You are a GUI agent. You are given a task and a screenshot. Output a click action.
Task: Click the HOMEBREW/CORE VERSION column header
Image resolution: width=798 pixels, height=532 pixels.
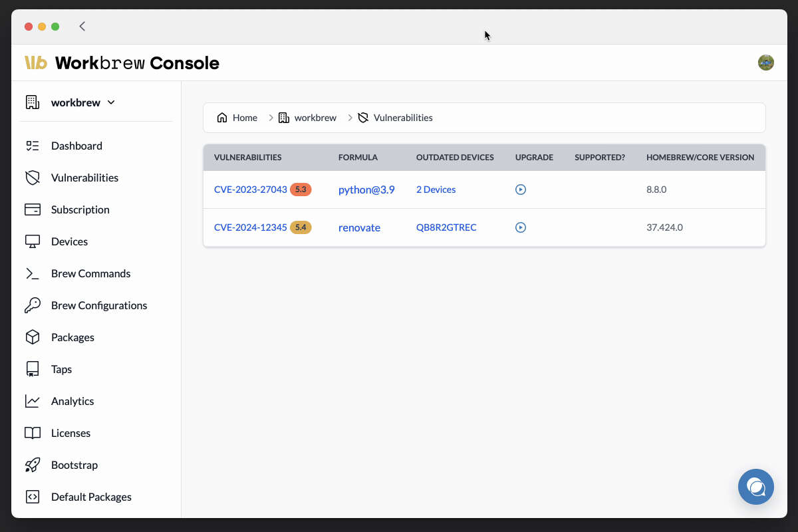700,158
